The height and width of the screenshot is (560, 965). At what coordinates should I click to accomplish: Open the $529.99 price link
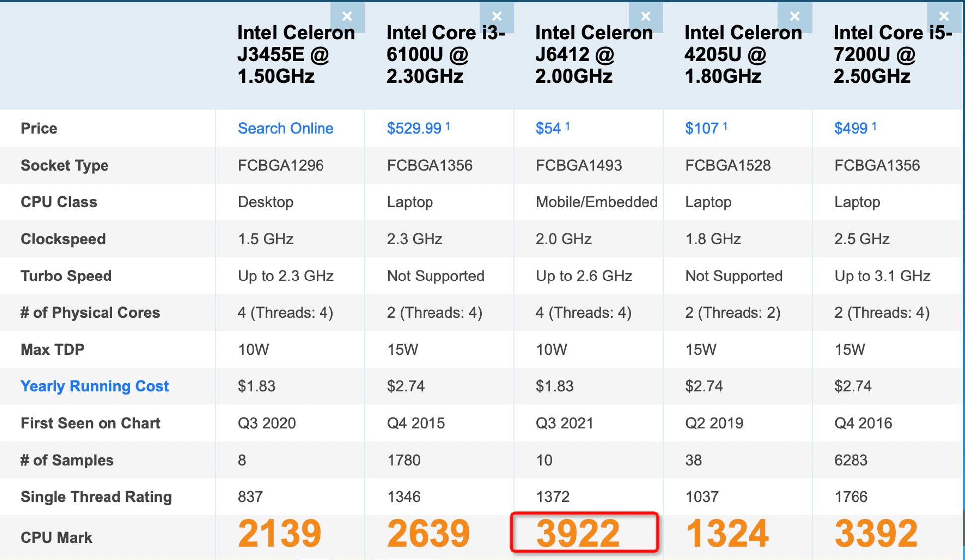pos(414,128)
